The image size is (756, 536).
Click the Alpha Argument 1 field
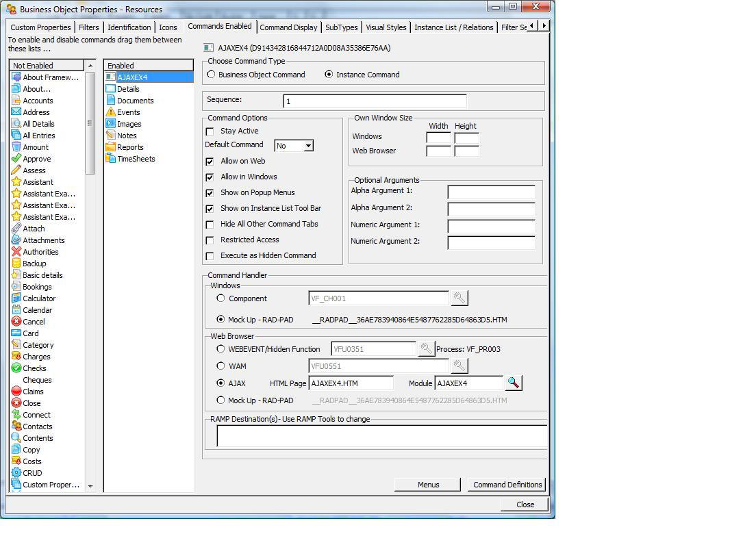pyautogui.click(x=491, y=192)
